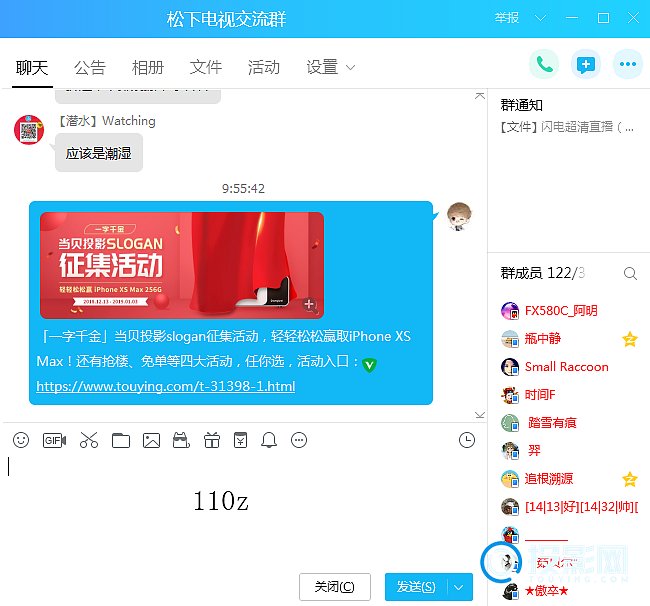
Task: Start a group voice call
Action: [x=544, y=64]
